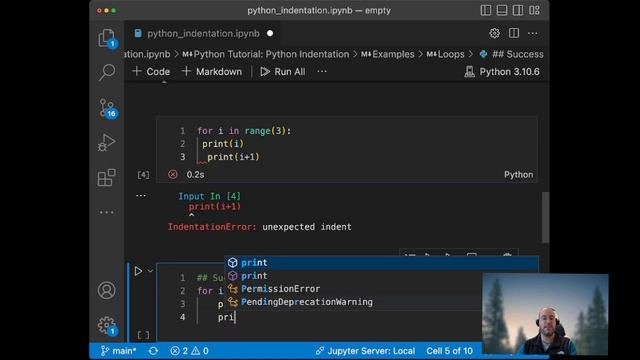Viewport: 640px width, 360px height.
Task: Show additional views ellipsis in activity bar
Action: pyautogui.click(x=107, y=212)
